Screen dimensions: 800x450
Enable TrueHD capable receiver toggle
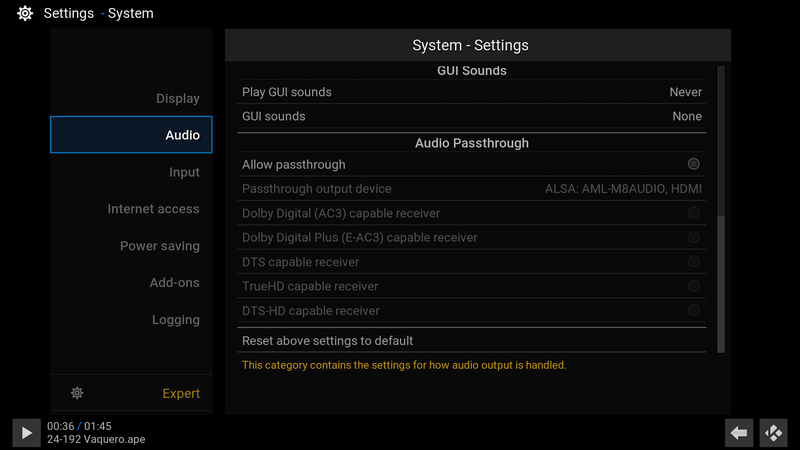pos(693,286)
